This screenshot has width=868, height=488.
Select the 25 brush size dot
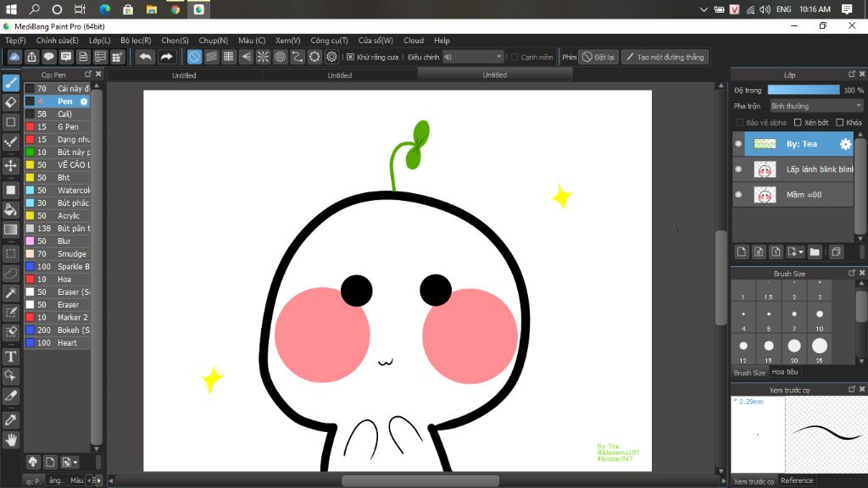click(x=820, y=346)
